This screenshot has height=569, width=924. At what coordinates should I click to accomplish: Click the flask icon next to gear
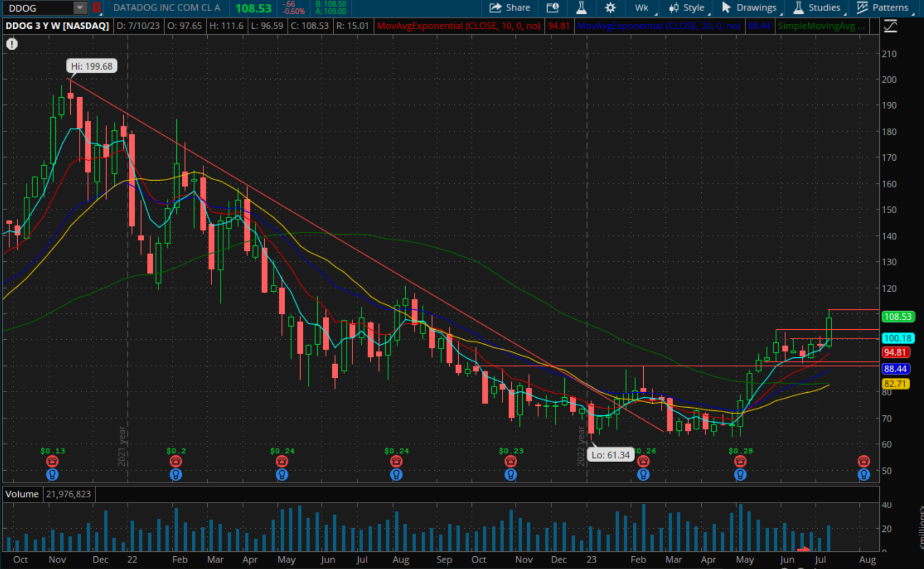pos(581,8)
